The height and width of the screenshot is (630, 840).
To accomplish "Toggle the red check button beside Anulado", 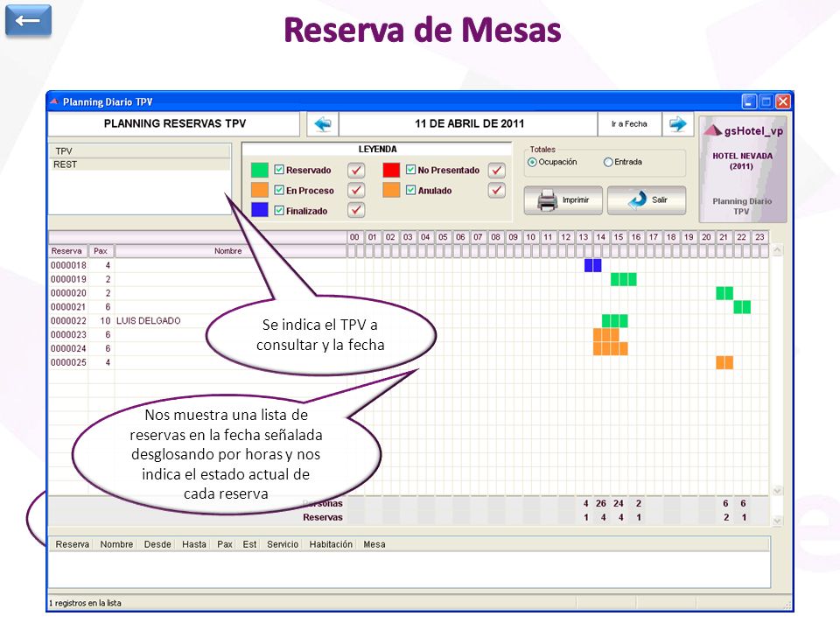I will point(497,190).
